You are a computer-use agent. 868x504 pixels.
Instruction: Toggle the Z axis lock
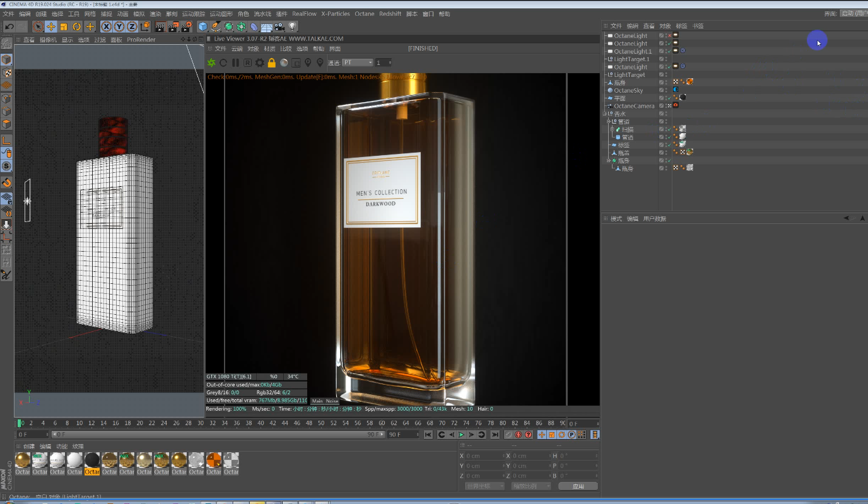pyautogui.click(x=131, y=26)
